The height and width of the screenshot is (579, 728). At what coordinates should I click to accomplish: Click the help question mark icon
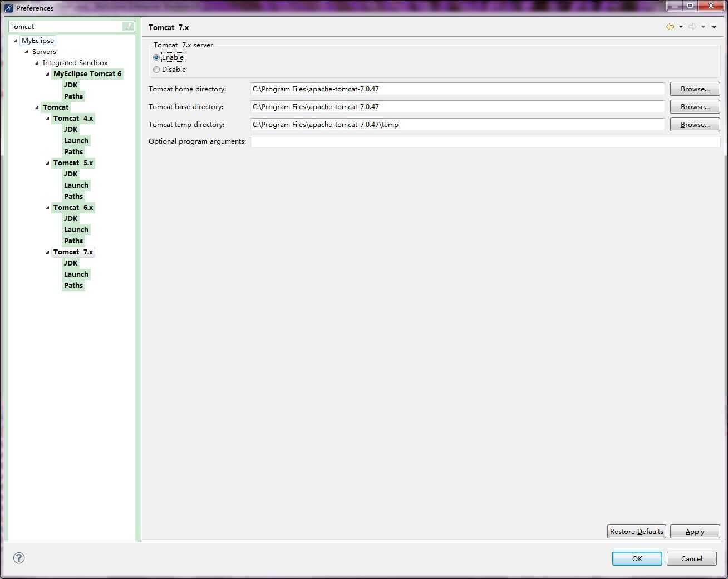[x=19, y=558]
